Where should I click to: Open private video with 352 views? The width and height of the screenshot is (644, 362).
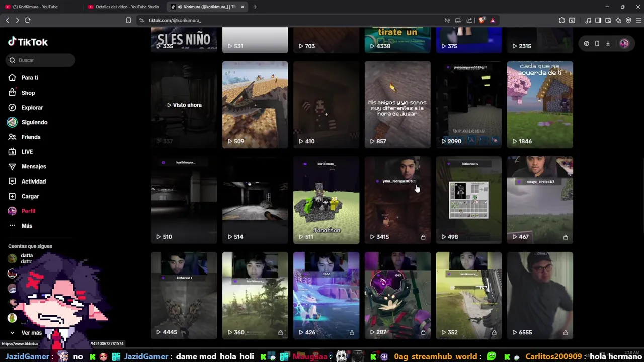coord(469,296)
